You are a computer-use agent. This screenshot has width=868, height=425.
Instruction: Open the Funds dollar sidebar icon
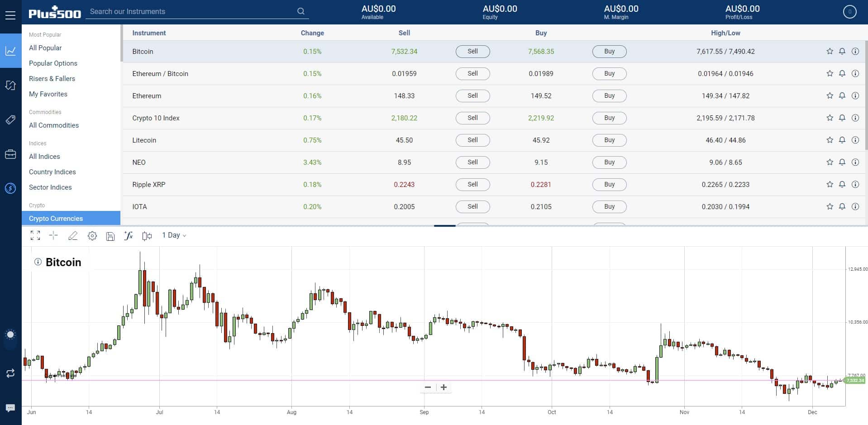(x=10, y=188)
